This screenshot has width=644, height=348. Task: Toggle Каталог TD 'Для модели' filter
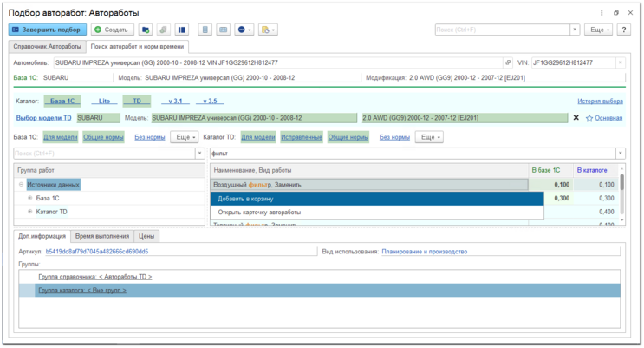click(258, 137)
